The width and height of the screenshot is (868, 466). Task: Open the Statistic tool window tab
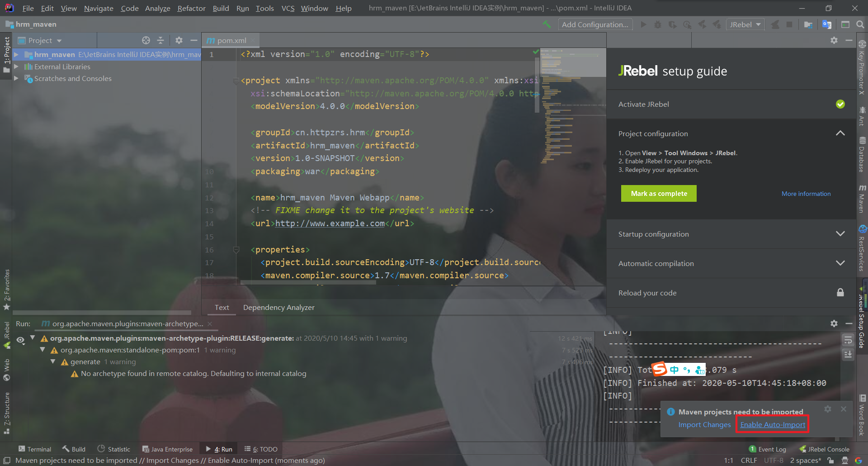114,449
